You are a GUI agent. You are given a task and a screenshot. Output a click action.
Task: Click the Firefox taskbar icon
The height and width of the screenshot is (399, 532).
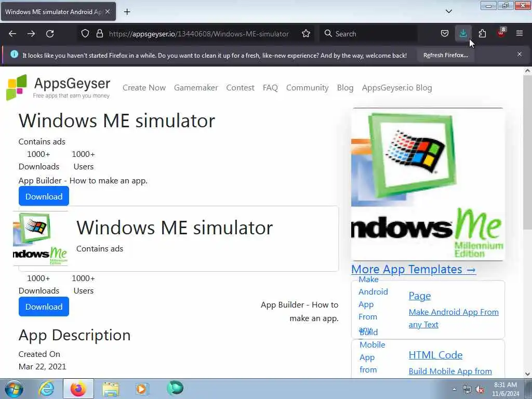point(78,389)
